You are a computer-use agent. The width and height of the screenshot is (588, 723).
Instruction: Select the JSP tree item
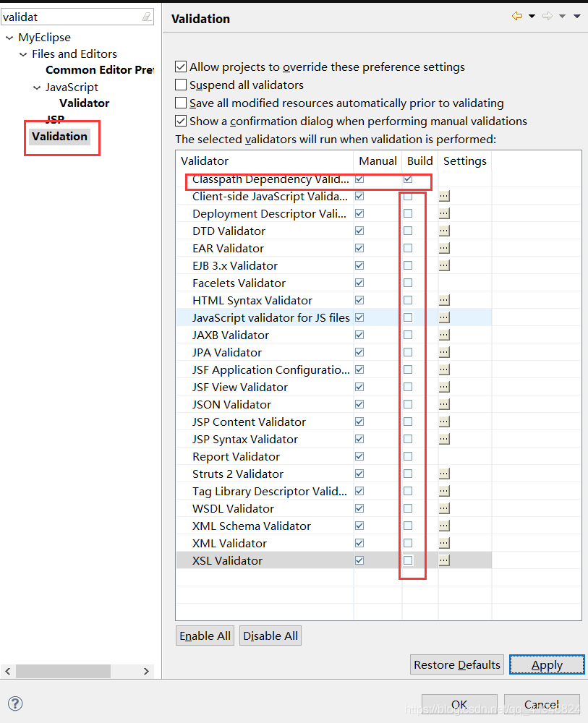coord(55,119)
